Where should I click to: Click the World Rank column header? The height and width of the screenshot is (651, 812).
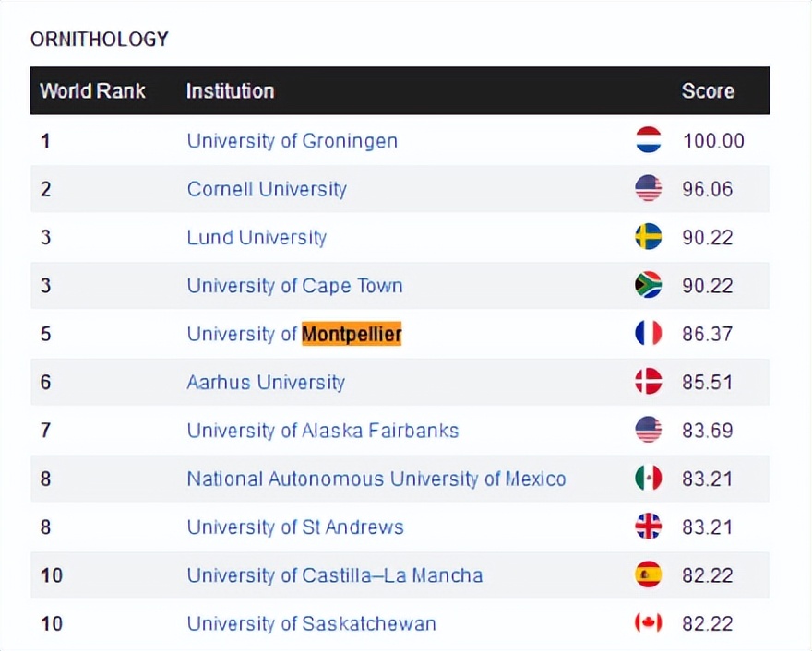pos(92,91)
